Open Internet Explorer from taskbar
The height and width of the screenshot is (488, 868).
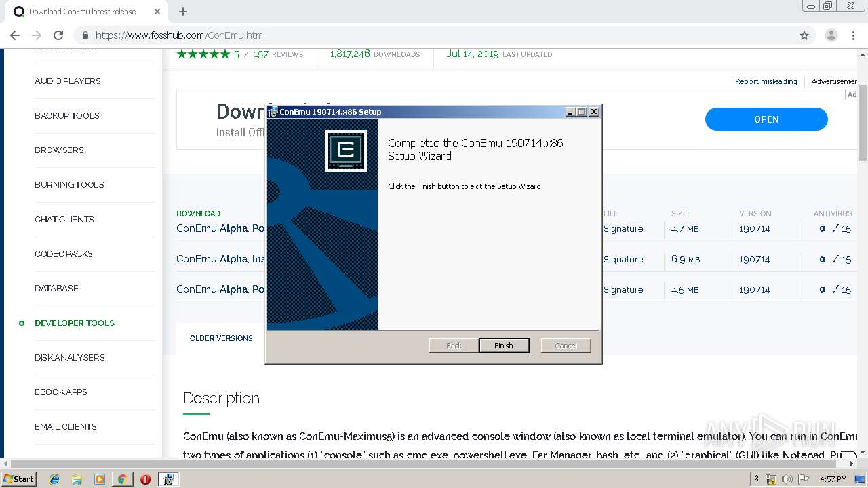tap(54, 479)
